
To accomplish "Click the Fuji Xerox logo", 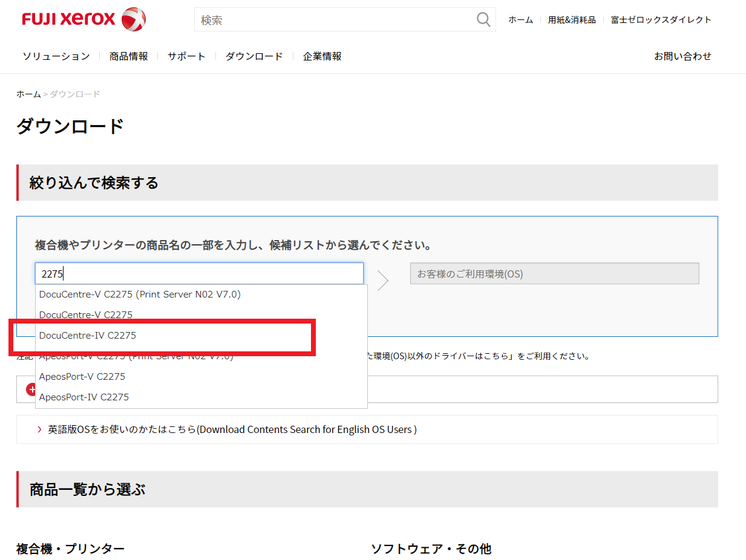I will [x=83, y=19].
